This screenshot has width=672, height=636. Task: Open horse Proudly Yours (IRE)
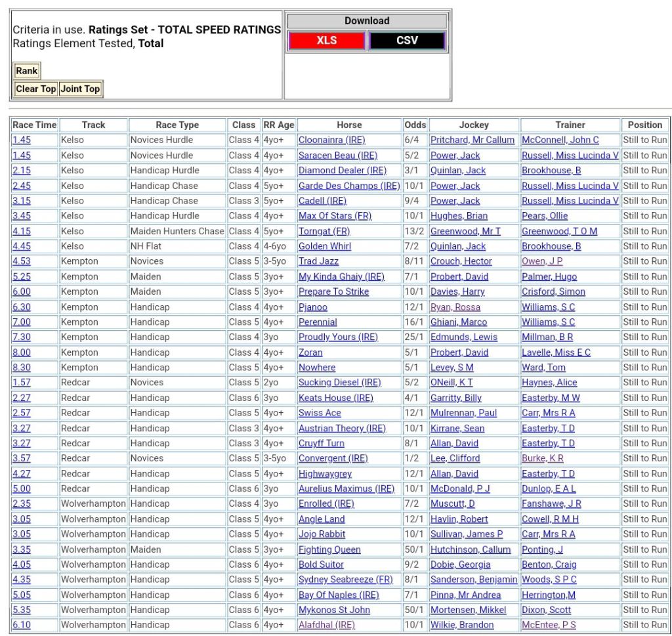pyautogui.click(x=338, y=337)
